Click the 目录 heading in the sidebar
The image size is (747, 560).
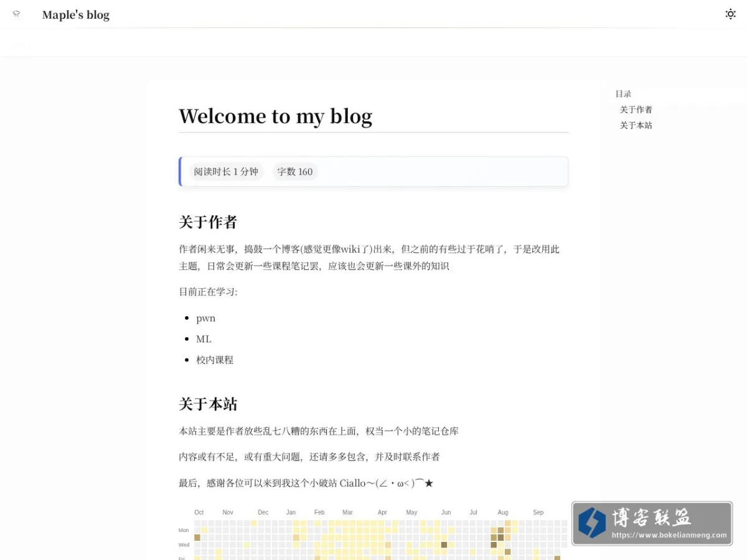pyautogui.click(x=623, y=94)
